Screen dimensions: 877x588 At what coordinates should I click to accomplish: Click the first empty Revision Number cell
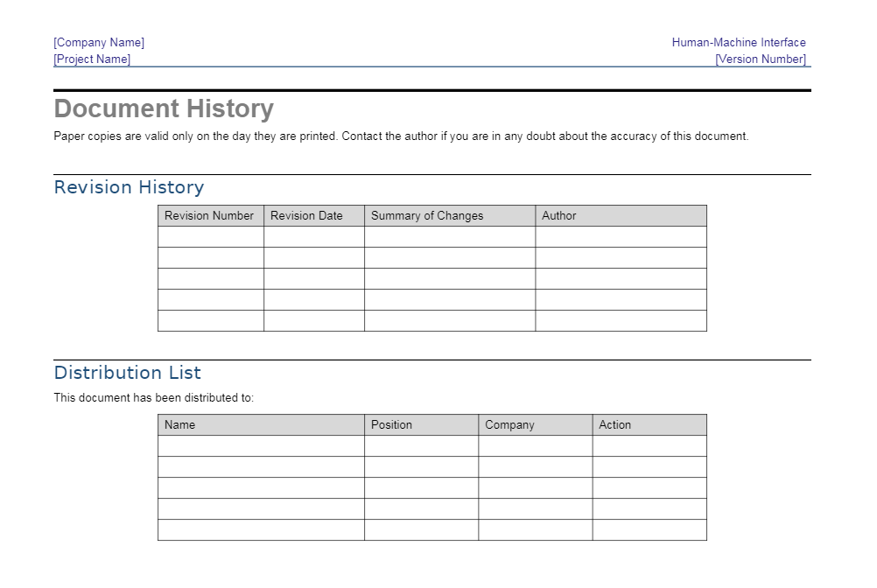(x=210, y=236)
